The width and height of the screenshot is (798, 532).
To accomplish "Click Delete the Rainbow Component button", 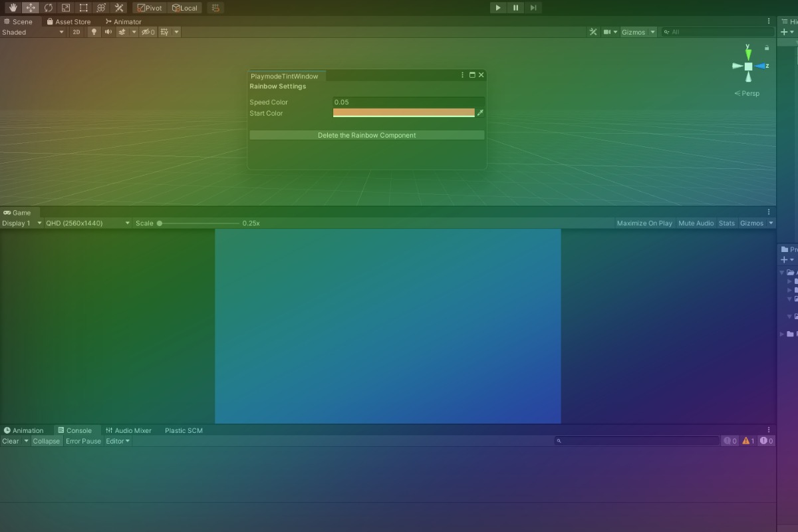I will coord(366,135).
